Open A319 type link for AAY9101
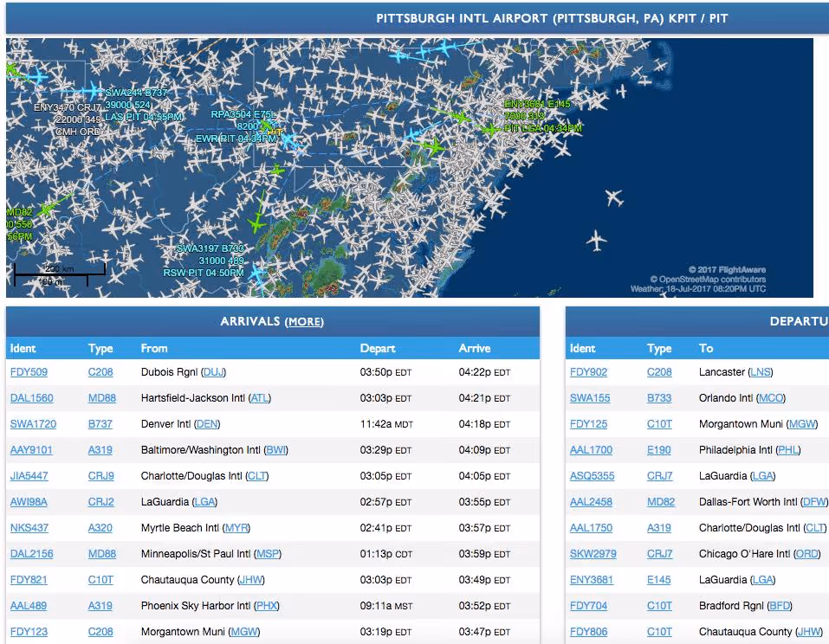829x644 pixels. [100, 449]
